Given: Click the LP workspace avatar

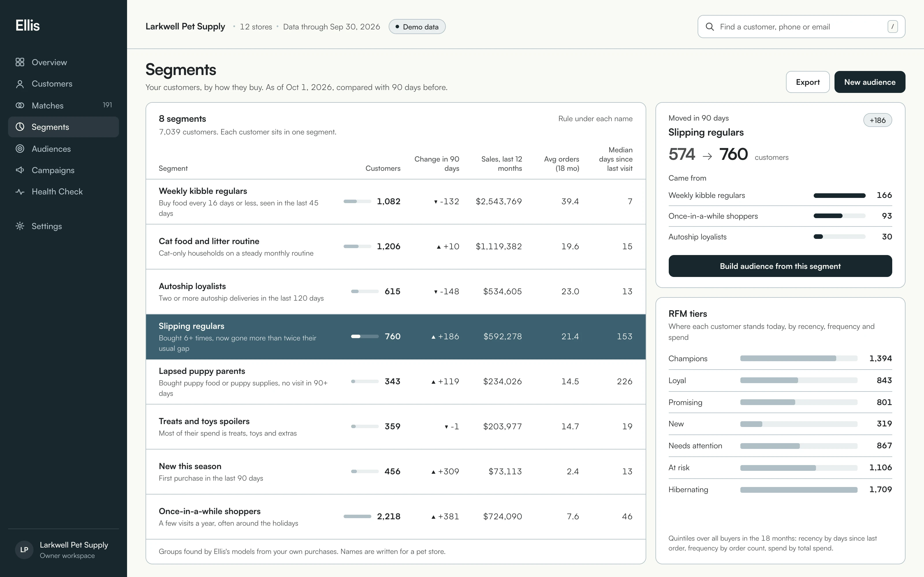Looking at the screenshot, I should [24, 550].
